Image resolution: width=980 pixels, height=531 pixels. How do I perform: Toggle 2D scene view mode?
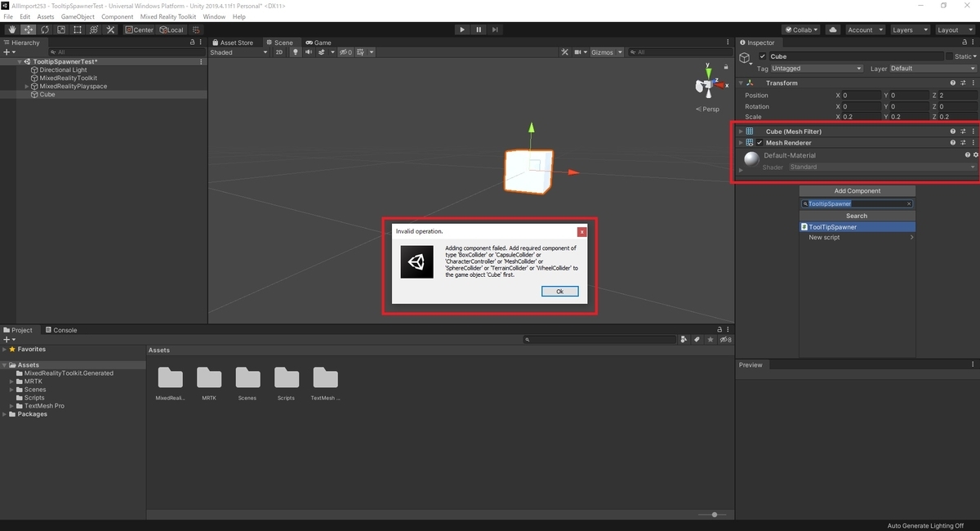click(278, 52)
